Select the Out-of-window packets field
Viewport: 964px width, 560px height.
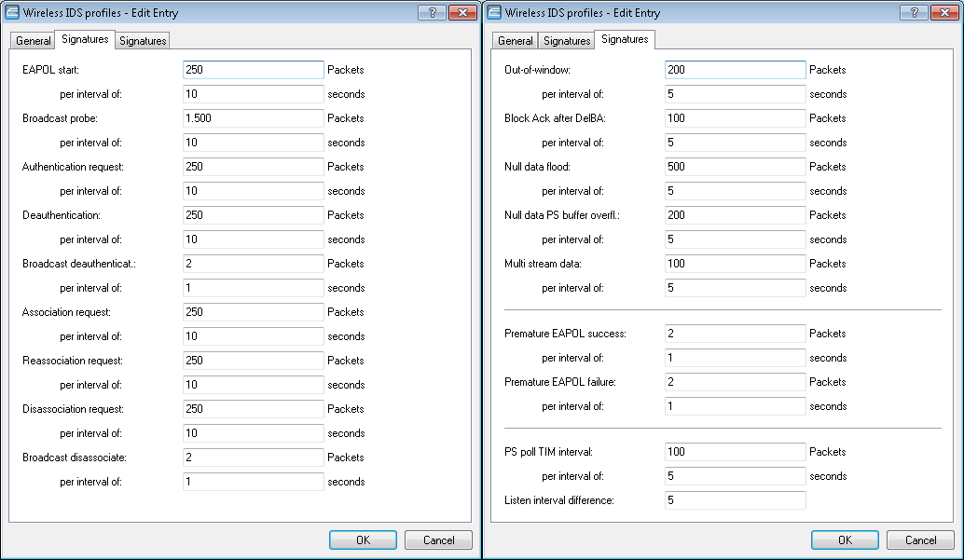pos(735,70)
